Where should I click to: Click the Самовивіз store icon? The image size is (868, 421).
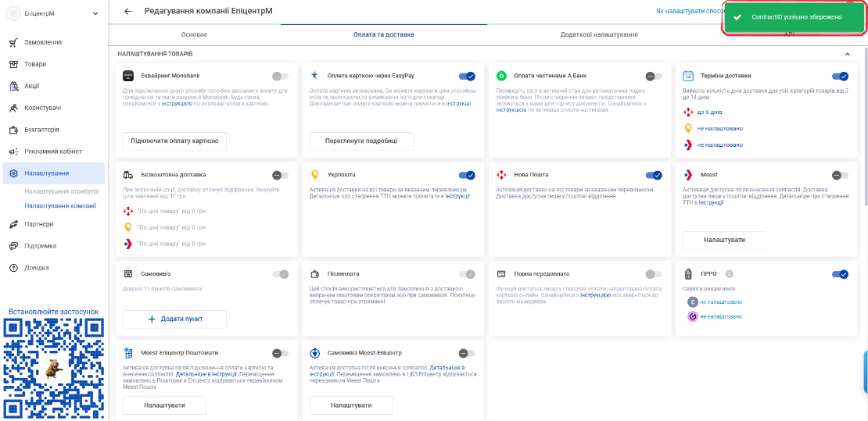click(x=128, y=274)
